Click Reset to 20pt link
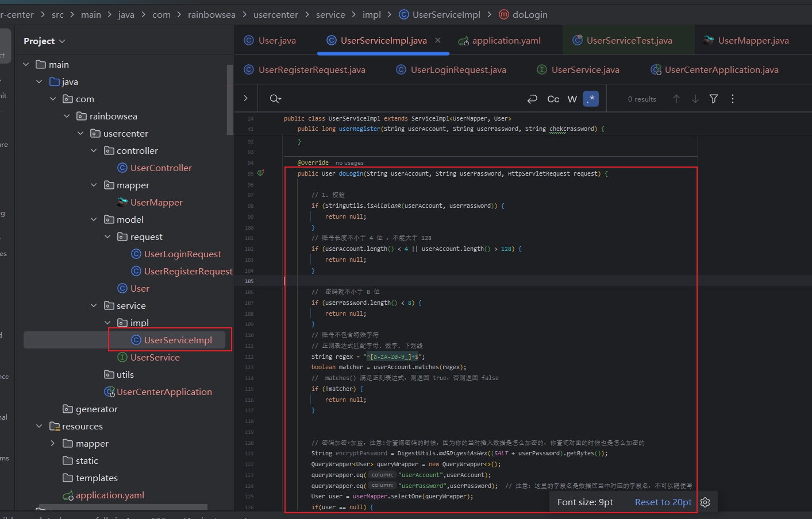 coord(663,502)
